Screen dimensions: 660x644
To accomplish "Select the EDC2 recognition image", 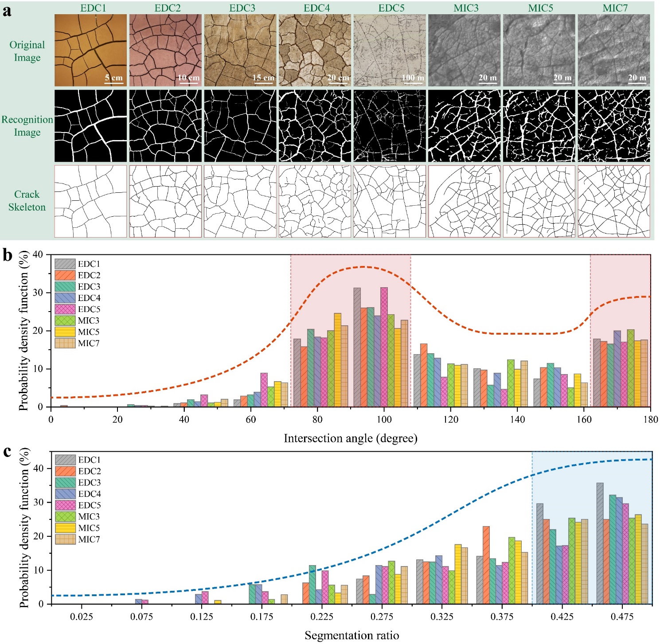I will [165, 126].
